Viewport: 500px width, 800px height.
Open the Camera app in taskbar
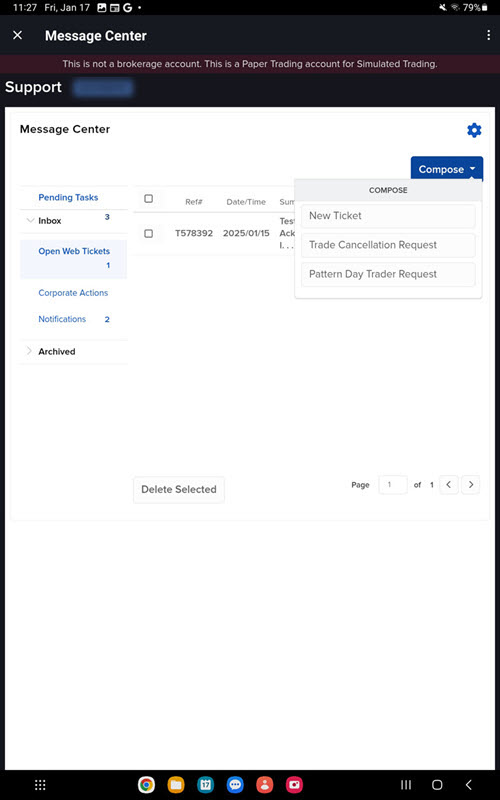tap(294, 785)
